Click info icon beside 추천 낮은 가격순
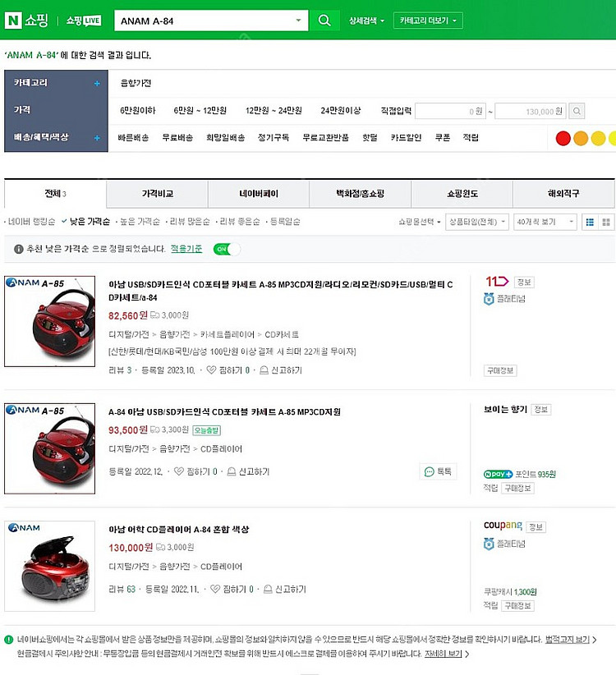The image size is (616, 675). (x=19, y=249)
